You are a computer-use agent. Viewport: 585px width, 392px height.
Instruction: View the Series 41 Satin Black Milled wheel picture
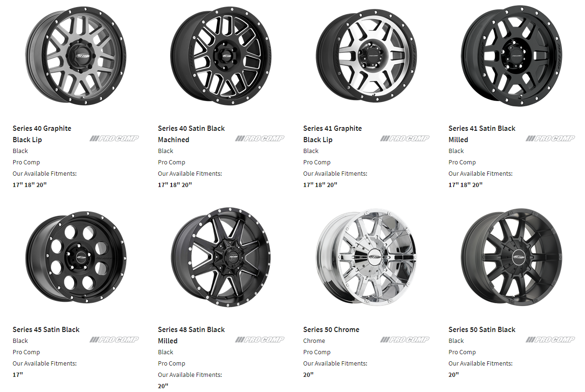coord(511,56)
